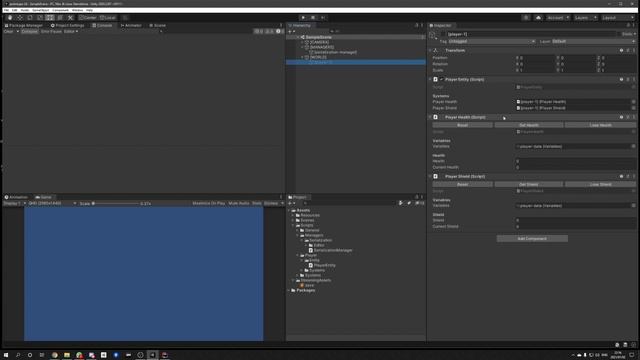
Task: Click Reset button under Player Health
Action: pyautogui.click(x=462, y=125)
